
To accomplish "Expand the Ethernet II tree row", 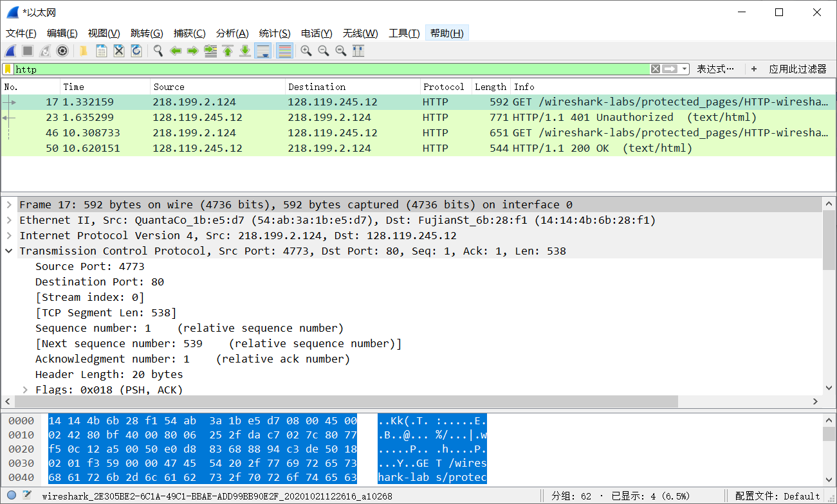I will tap(9, 220).
